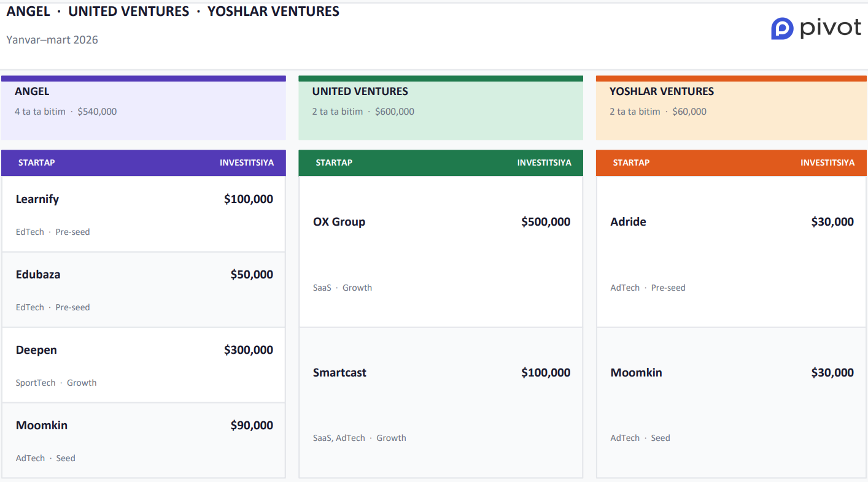The width and height of the screenshot is (868, 482).
Task: Click the Smartcast startup name
Action: [x=339, y=373]
